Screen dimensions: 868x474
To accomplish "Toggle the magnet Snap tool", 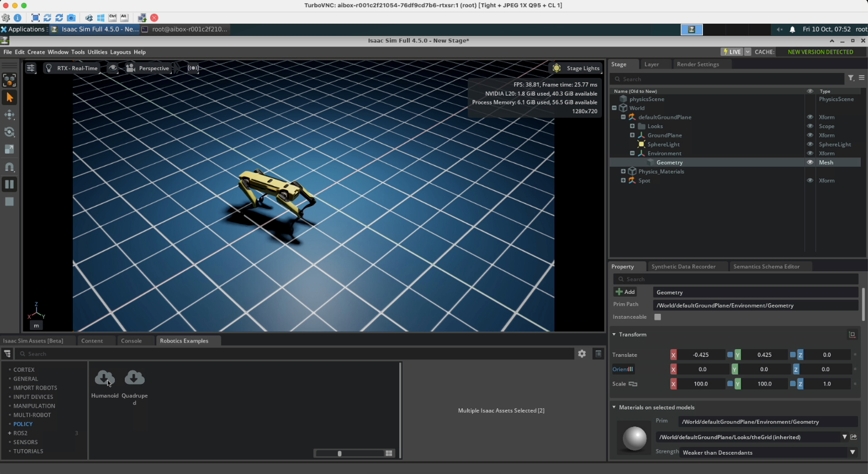I will 9,167.
